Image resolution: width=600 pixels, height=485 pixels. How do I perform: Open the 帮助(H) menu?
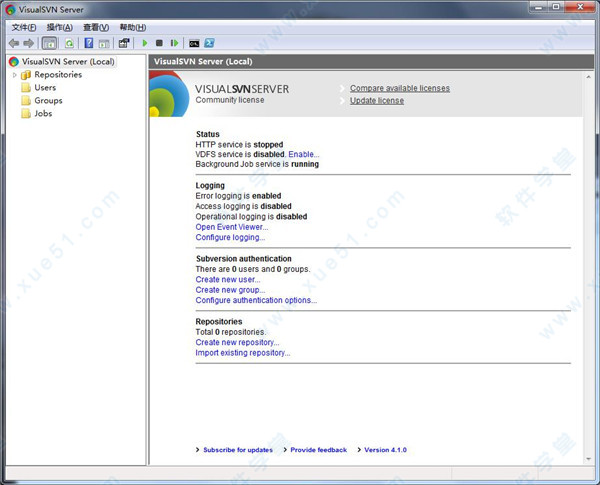tap(133, 27)
